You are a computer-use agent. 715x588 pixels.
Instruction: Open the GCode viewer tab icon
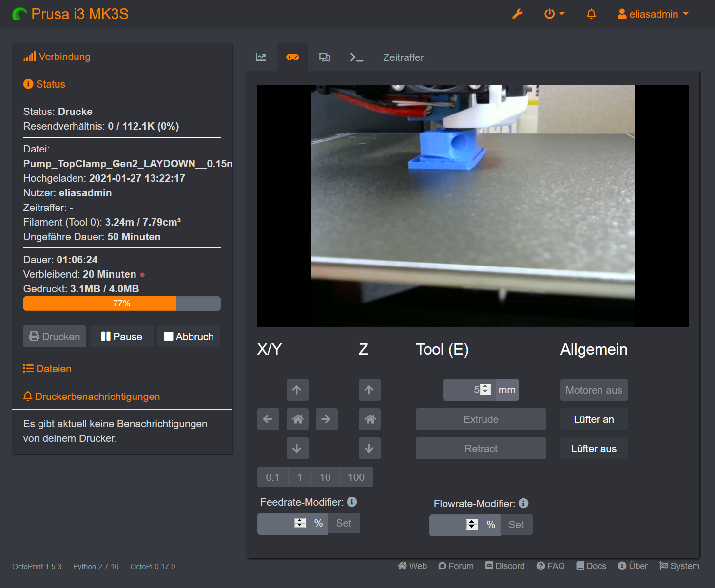tap(325, 57)
